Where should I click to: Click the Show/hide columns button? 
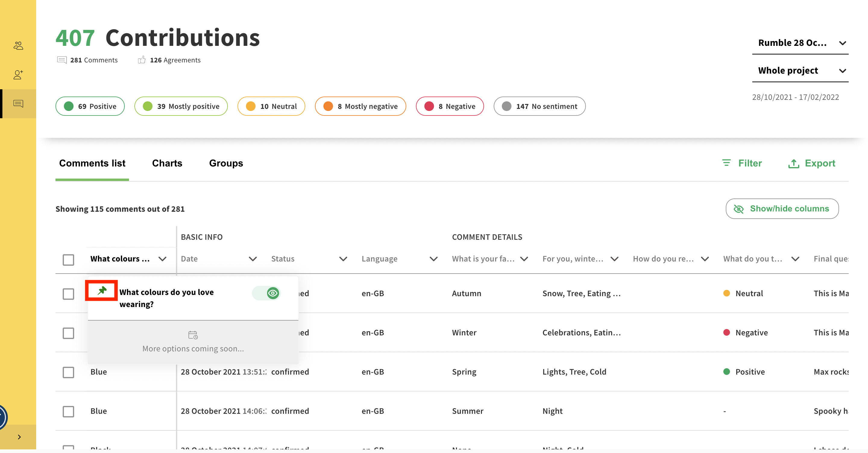[x=782, y=209]
